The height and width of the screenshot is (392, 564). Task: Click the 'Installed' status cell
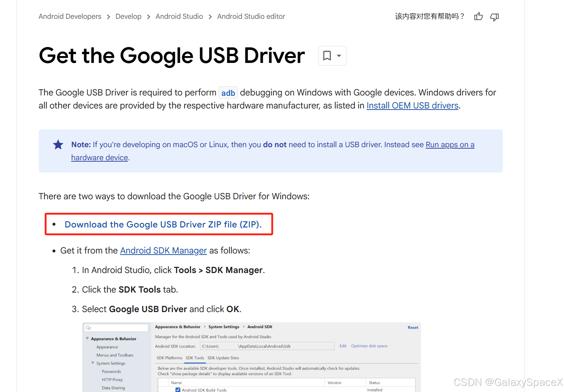point(375,390)
